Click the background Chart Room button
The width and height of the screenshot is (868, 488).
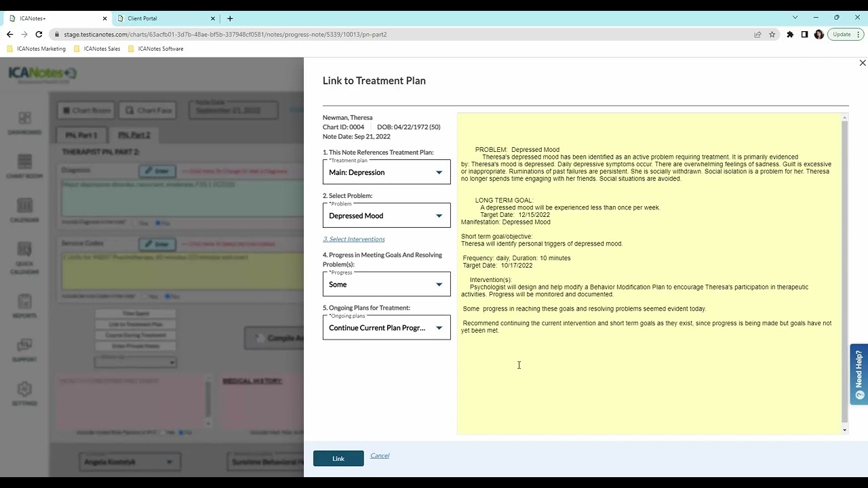click(86, 110)
